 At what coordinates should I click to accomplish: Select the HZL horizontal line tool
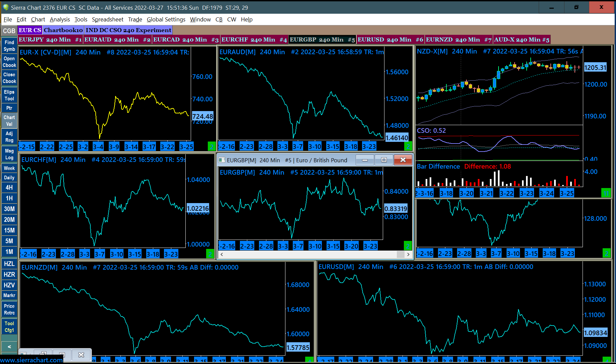pos(9,264)
